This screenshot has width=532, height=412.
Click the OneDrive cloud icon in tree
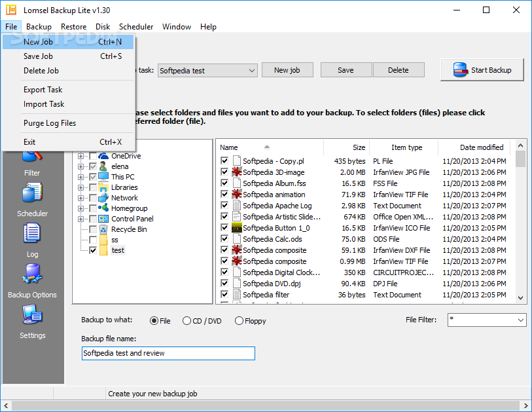[103, 156]
